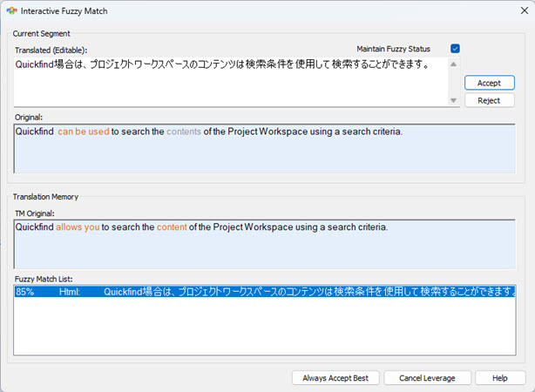Toggle the Maintain Fuzzy Status checkbox
535x392 pixels.
(455, 49)
